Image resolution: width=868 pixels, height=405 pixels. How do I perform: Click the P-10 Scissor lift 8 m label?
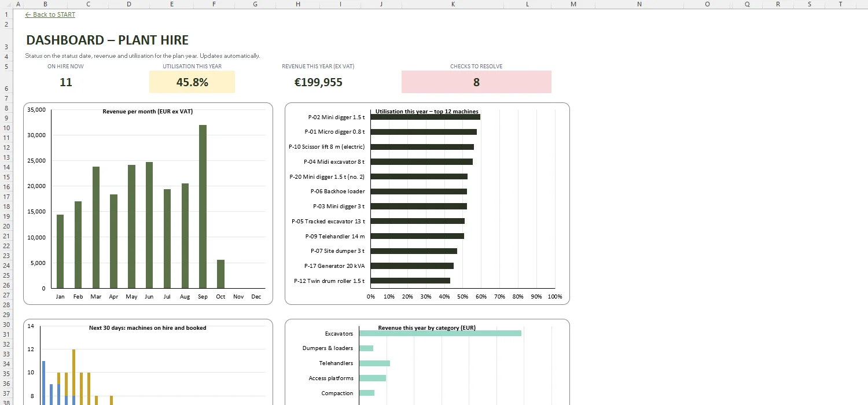pos(327,146)
